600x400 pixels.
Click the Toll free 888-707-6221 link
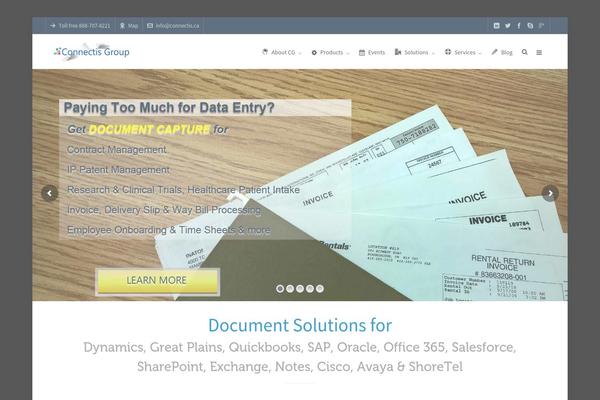pos(80,26)
